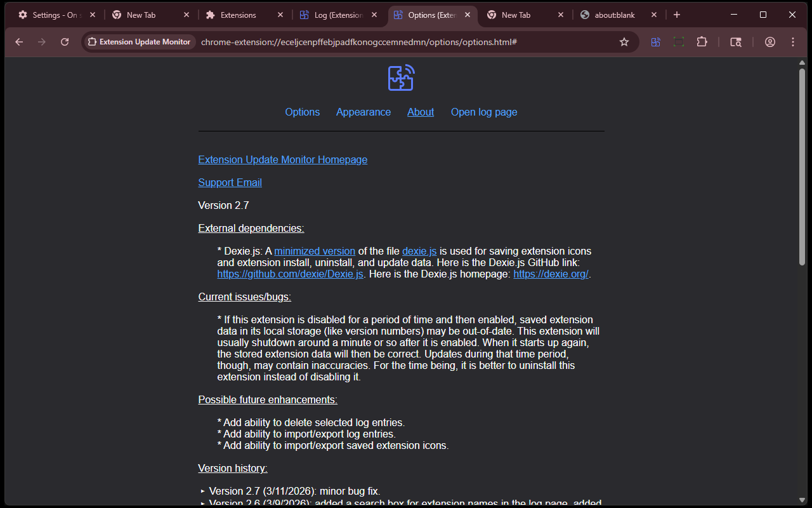
Task: Click the Possible future enhancements heading
Action: (x=268, y=399)
